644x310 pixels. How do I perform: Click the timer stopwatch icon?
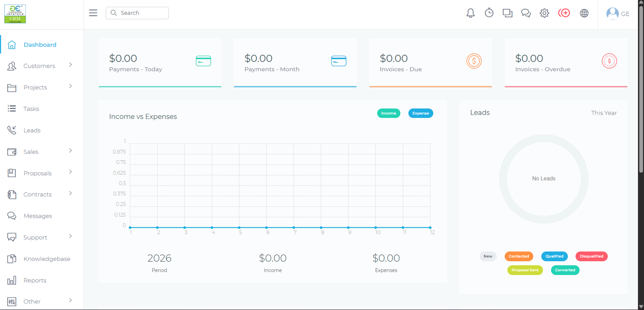(x=489, y=13)
